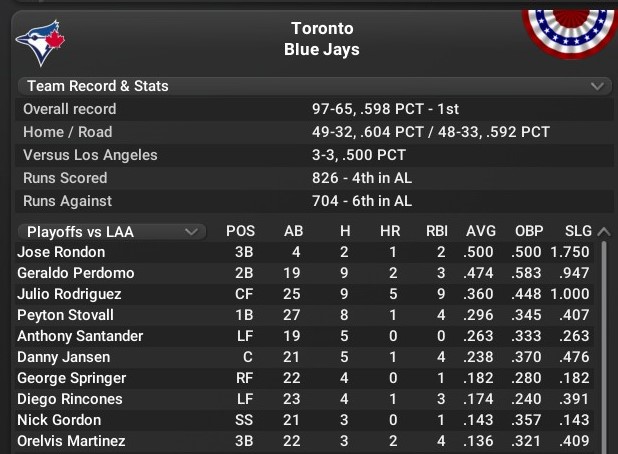
Task: Sort the table by OBP column
Action: 529,232
